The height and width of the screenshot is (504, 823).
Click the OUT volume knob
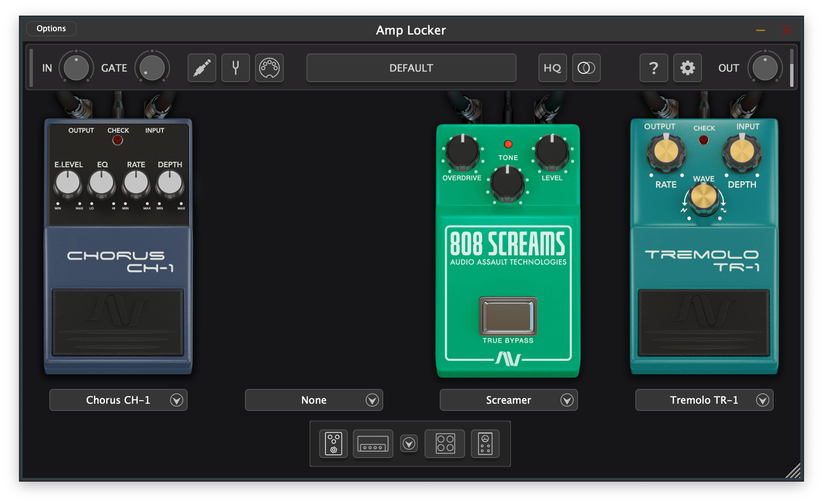tap(765, 68)
